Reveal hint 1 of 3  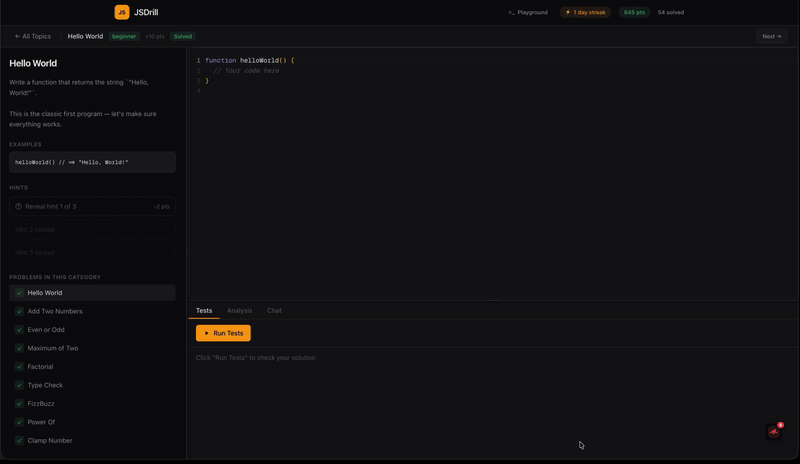coord(92,207)
